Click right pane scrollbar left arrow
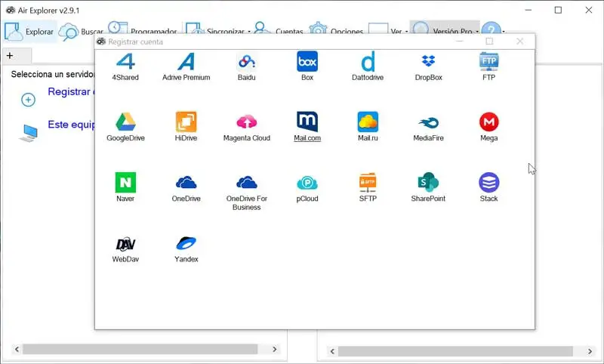Image resolution: width=604 pixels, height=364 pixels. 332,351
